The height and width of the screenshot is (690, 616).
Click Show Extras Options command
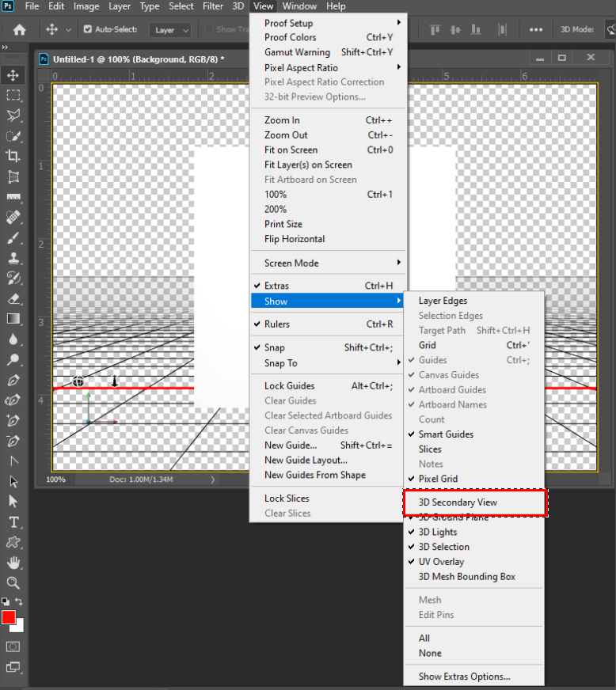point(473,677)
